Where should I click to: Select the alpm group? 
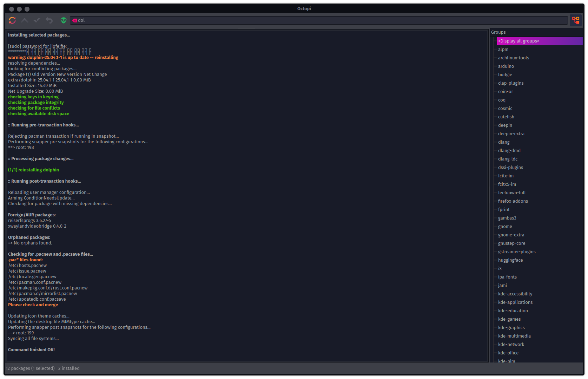click(540, 50)
